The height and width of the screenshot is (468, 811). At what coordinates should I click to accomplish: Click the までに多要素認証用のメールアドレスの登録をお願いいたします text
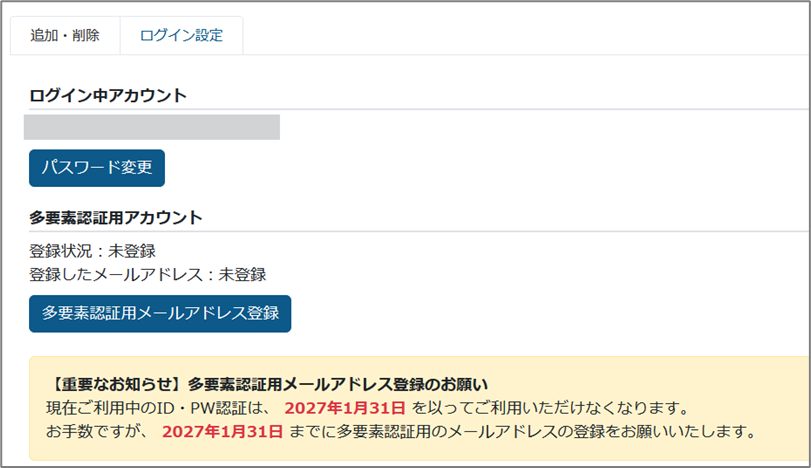pos(520,432)
